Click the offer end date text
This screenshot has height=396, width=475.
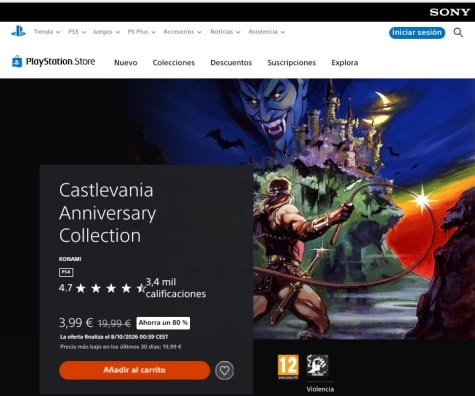[x=114, y=337]
